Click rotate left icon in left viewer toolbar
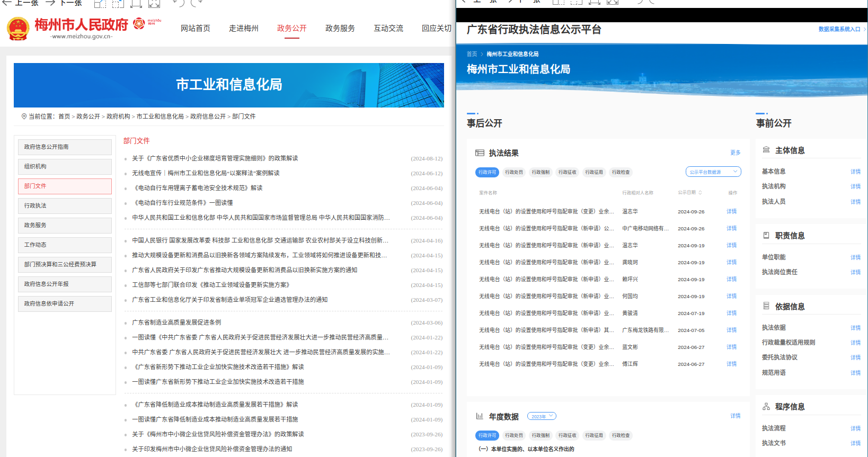 pos(179,3)
